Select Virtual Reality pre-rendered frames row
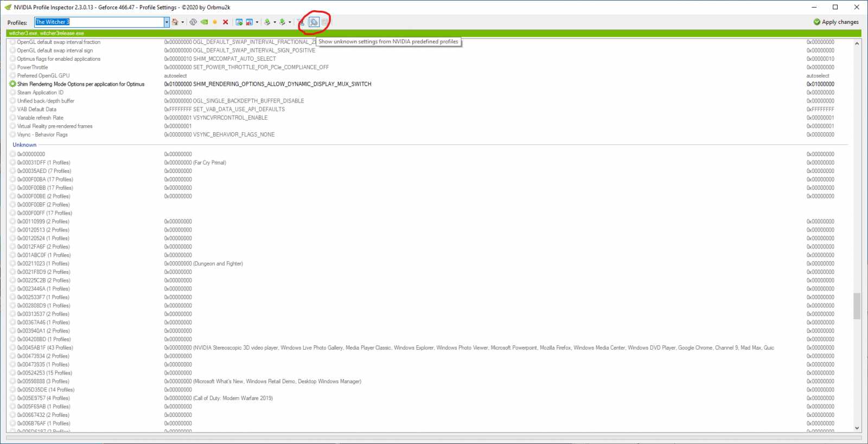Image resolution: width=868 pixels, height=444 pixels. [x=429, y=126]
